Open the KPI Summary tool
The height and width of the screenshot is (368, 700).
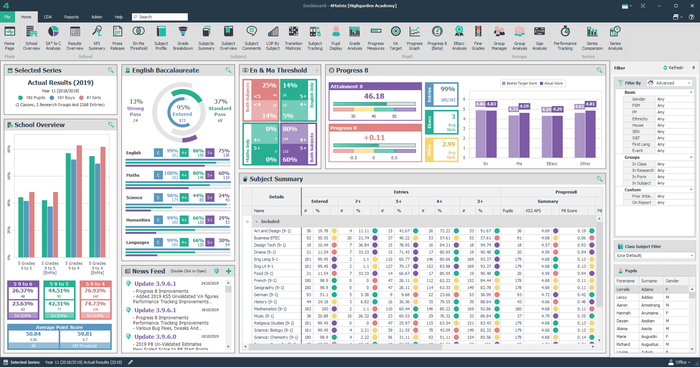click(x=96, y=38)
